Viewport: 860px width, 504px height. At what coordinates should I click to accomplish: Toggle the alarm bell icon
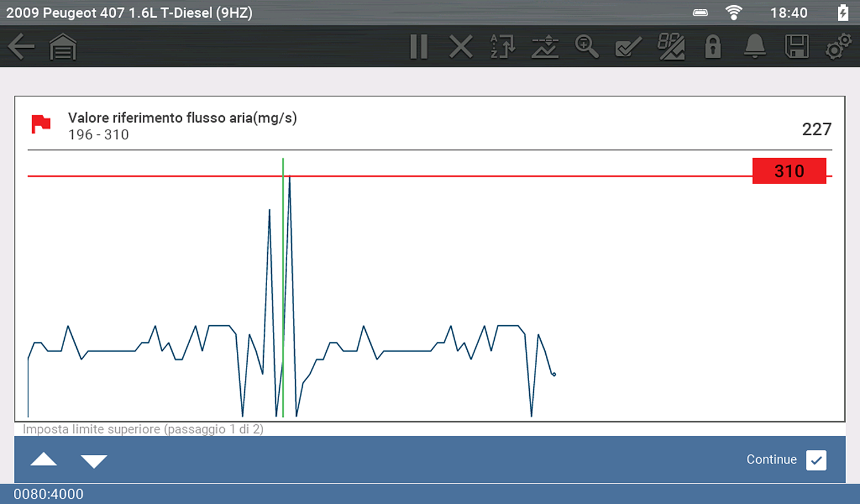(755, 47)
